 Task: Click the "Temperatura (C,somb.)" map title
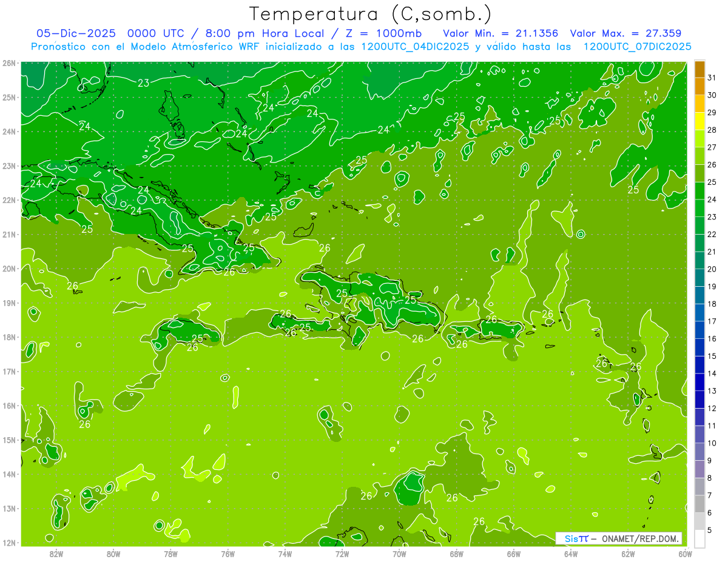pyautogui.click(x=370, y=14)
